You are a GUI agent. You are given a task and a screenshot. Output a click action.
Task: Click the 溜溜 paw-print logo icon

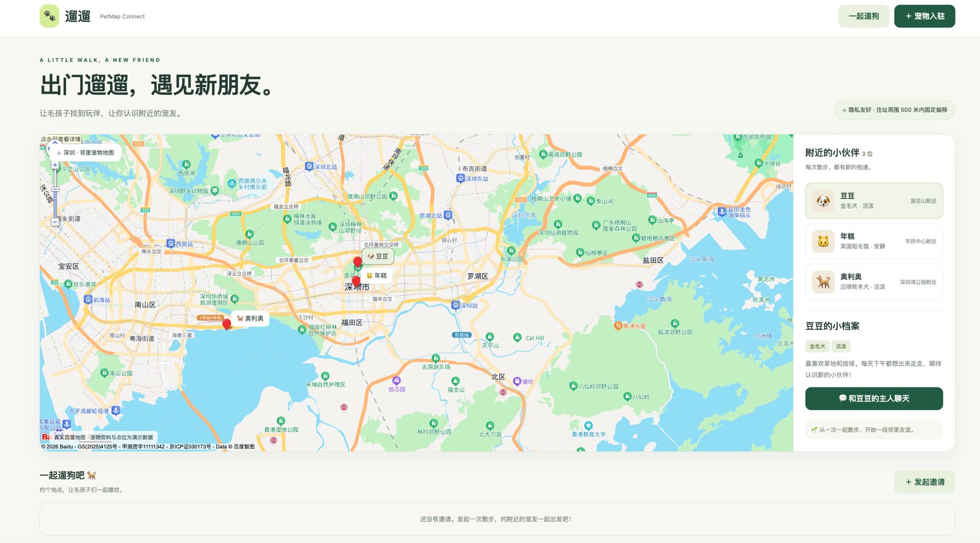(x=50, y=17)
